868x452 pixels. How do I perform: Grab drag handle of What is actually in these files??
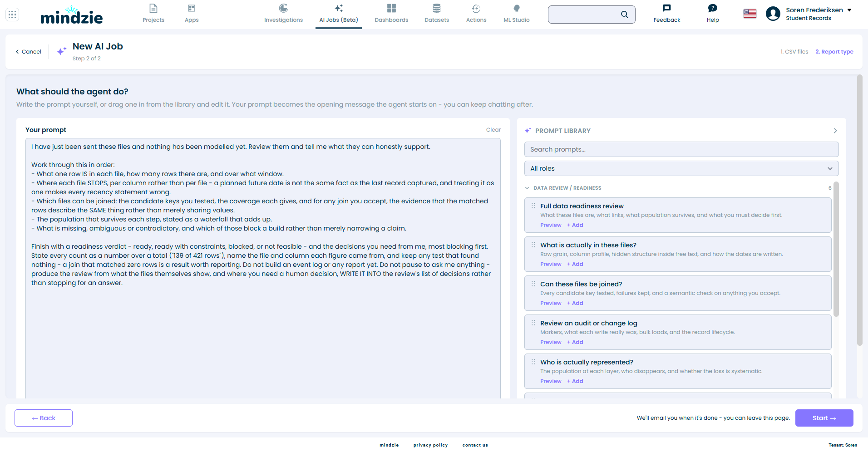coord(533,245)
